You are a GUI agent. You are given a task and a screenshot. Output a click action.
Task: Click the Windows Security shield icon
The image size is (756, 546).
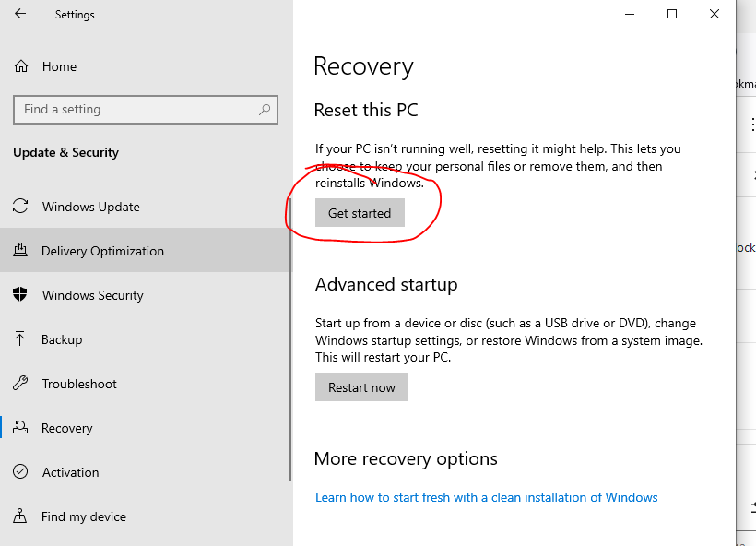pos(20,295)
